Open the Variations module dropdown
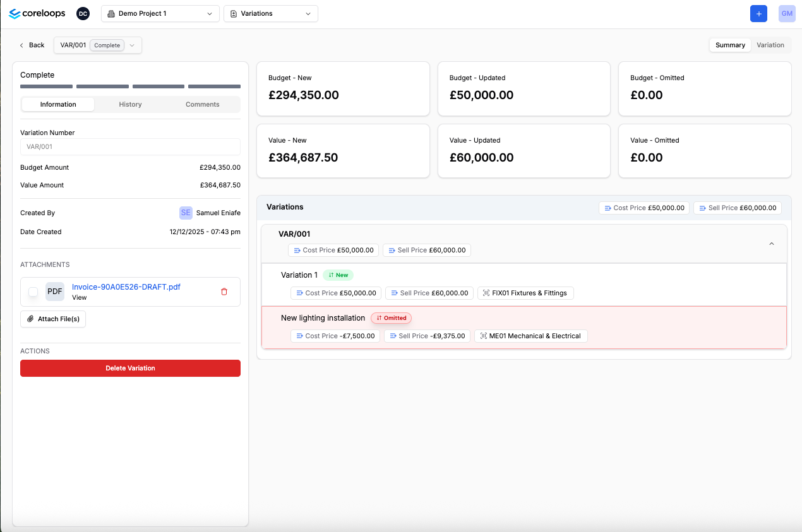 tap(270, 13)
